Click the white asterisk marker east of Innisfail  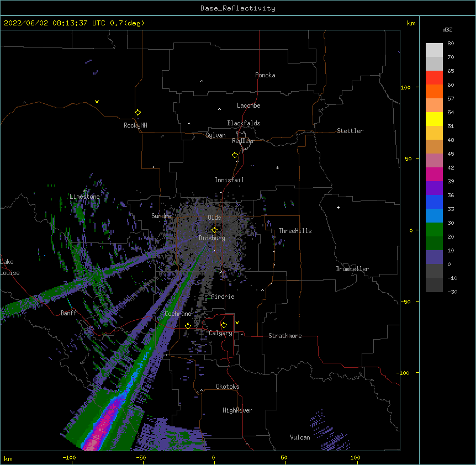[x=277, y=167]
